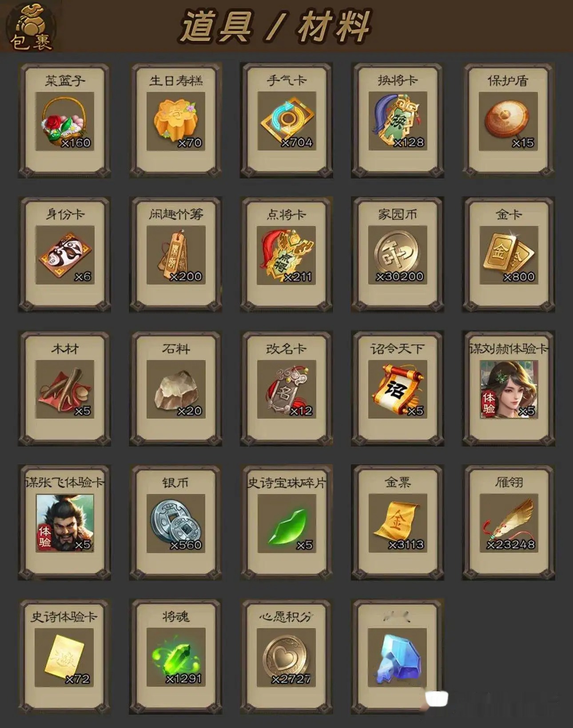Select the blue crystal item
This screenshot has height=728, width=573.
coord(398,657)
